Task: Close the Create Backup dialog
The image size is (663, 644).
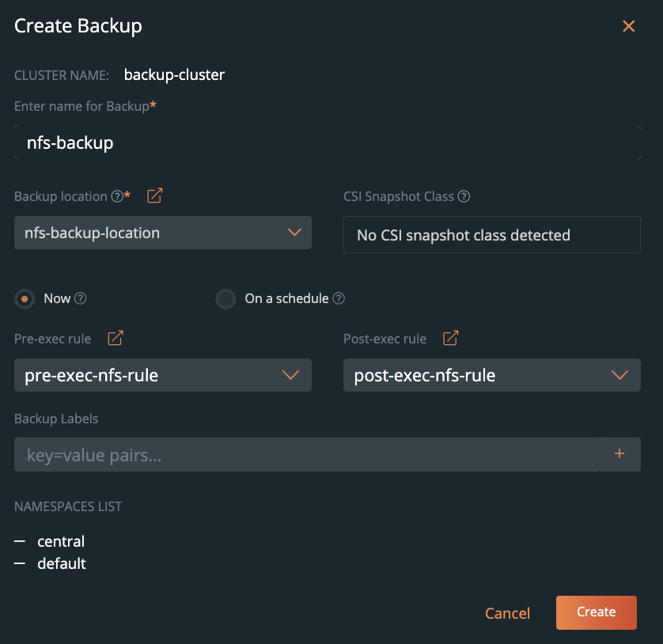Action: 629,26
